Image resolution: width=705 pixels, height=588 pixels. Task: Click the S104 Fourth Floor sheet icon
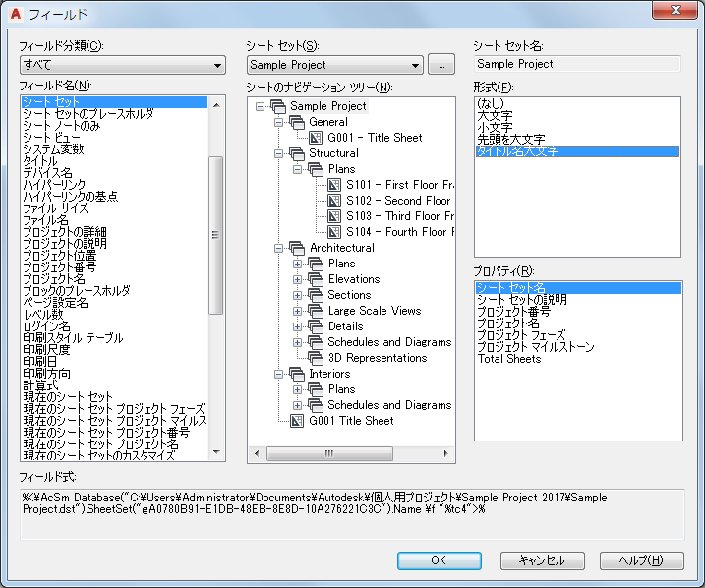click(334, 232)
